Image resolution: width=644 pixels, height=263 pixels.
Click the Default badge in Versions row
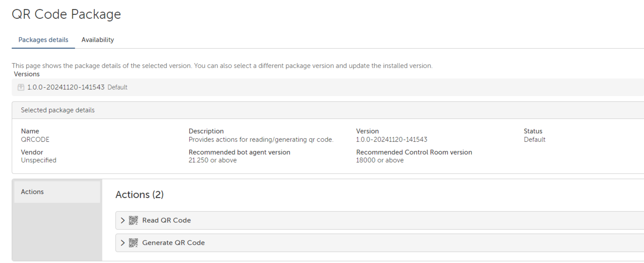coord(117,87)
